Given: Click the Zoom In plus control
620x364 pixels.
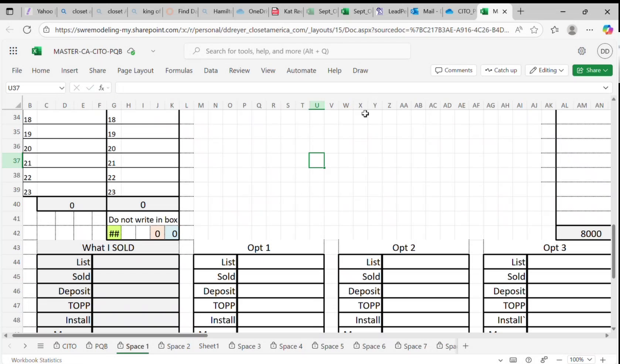Looking at the screenshot, I should 603,360.
